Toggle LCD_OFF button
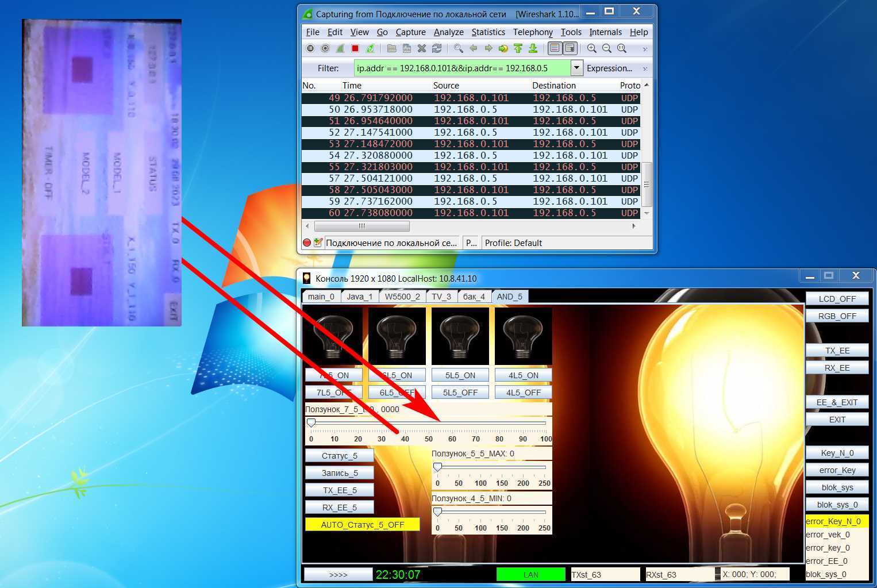Viewport: 877px width, 588px height. pyautogui.click(x=837, y=299)
